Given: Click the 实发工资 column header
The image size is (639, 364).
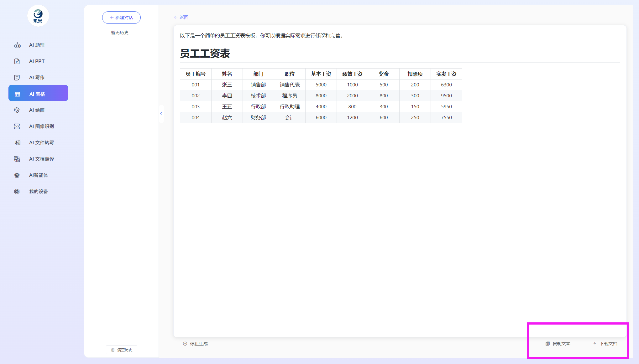Looking at the screenshot, I should [446, 74].
